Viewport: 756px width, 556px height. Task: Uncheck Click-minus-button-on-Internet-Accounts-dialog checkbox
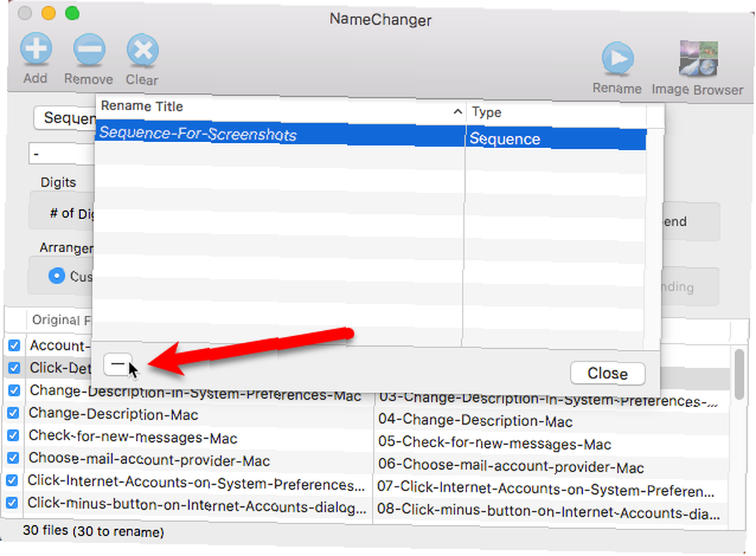coord(12,503)
